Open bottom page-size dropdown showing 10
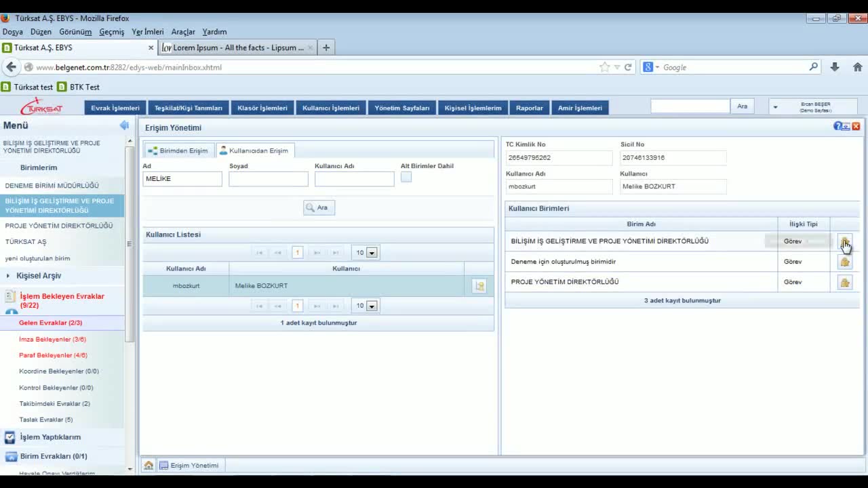 tap(371, 306)
